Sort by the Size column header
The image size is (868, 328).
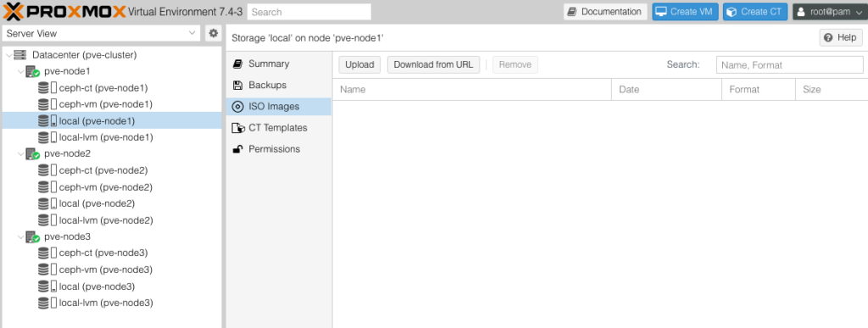click(832, 90)
